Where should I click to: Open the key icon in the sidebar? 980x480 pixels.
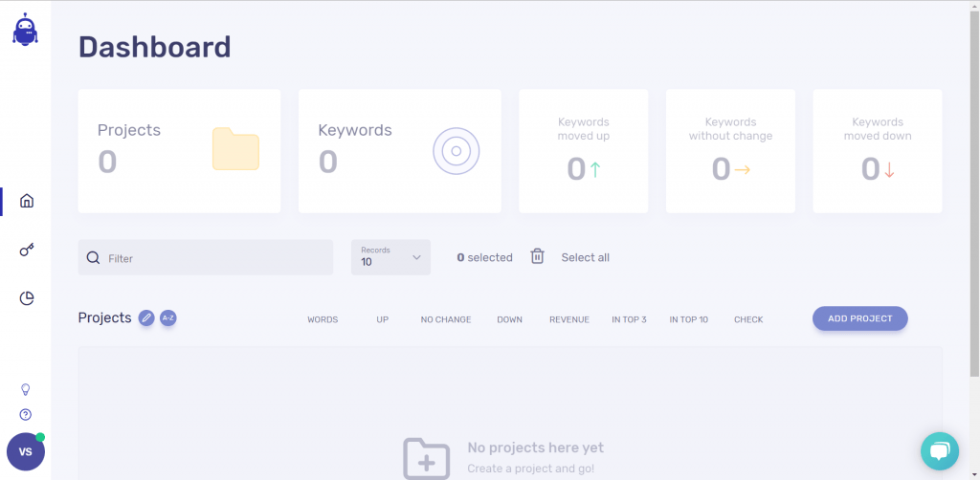click(x=27, y=250)
